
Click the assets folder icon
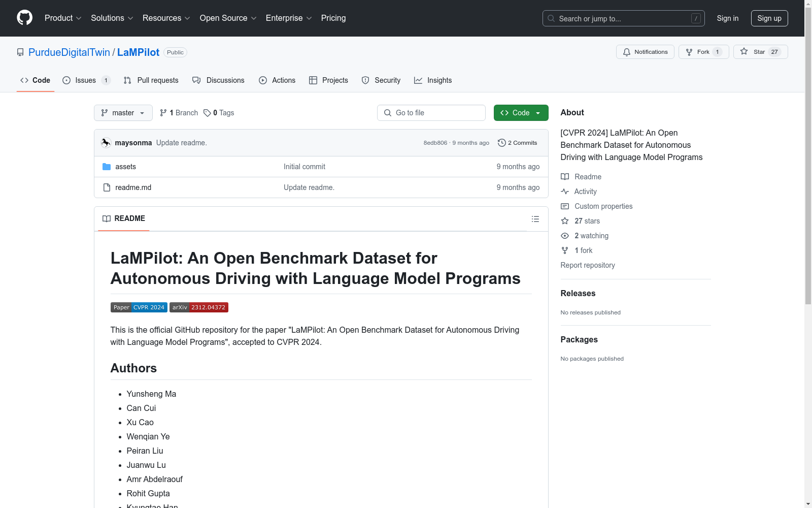[x=107, y=167]
